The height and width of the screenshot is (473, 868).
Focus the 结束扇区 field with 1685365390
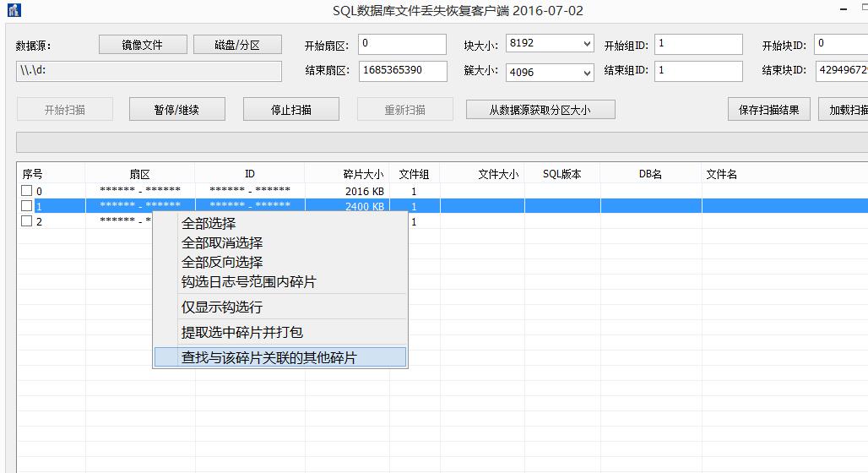[403, 71]
